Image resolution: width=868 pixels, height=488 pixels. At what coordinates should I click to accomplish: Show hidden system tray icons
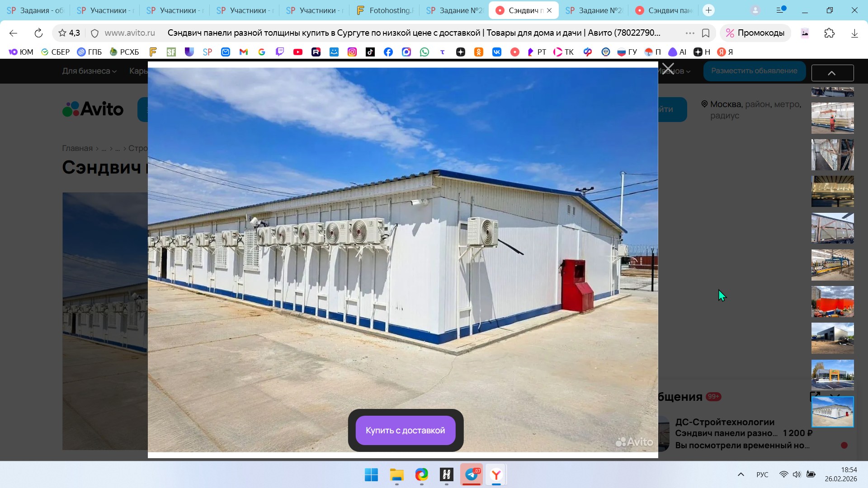(x=741, y=474)
